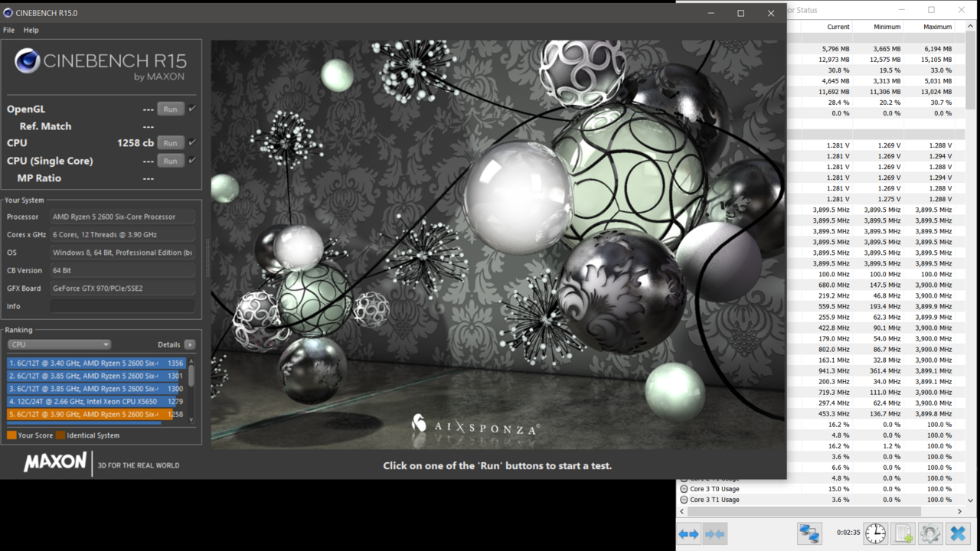Click the Identical System brown legend swatch
This screenshot has width=980, height=551.
(60, 435)
